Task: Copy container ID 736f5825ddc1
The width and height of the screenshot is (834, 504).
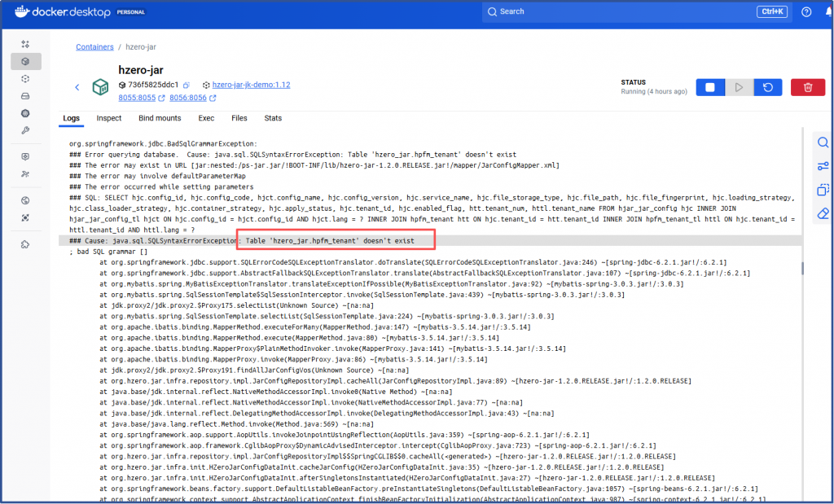Action: tap(187, 85)
